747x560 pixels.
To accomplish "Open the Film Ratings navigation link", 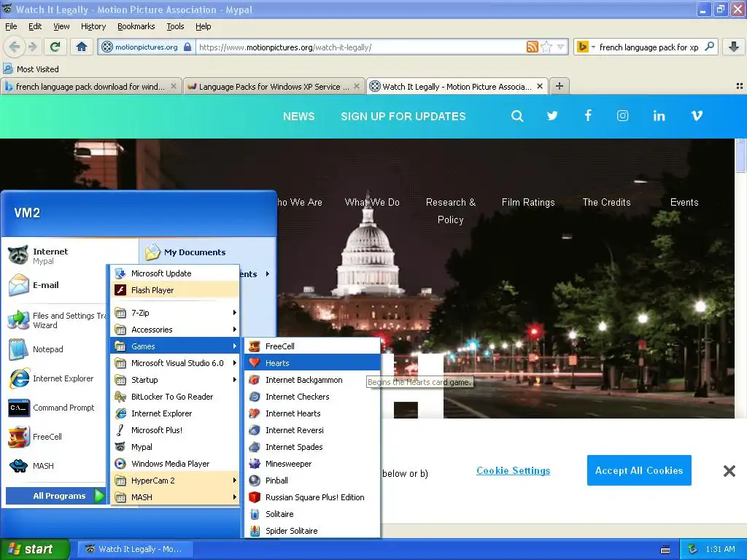I will tap(528, 203).
